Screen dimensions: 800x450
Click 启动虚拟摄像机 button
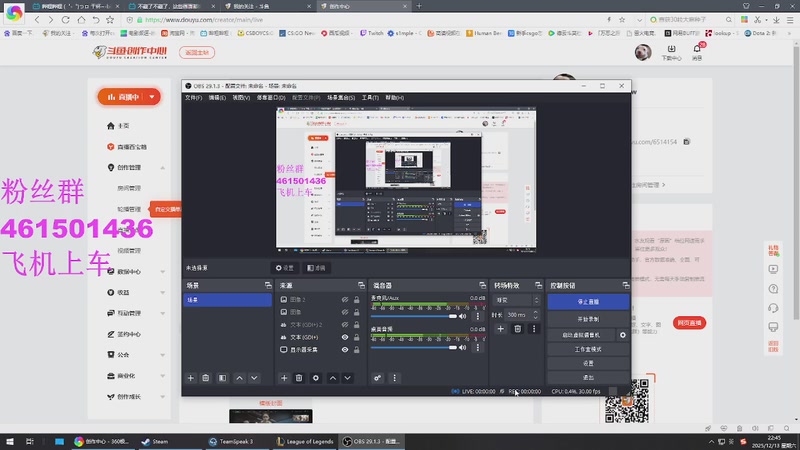click(582, 335)
